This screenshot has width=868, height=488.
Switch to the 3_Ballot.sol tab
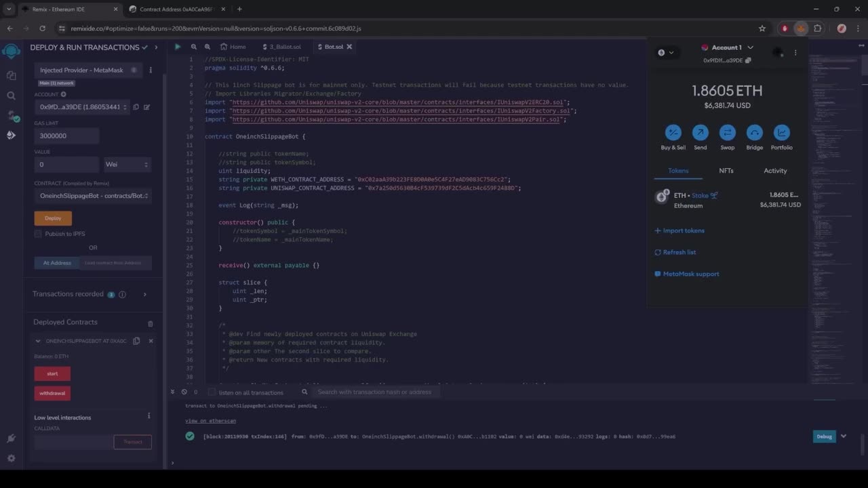click(281, 47)
